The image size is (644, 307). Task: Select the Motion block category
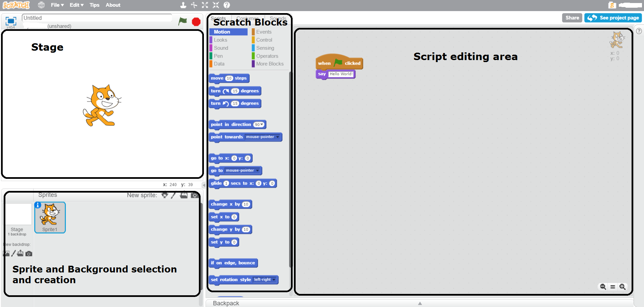pos(228,32)
